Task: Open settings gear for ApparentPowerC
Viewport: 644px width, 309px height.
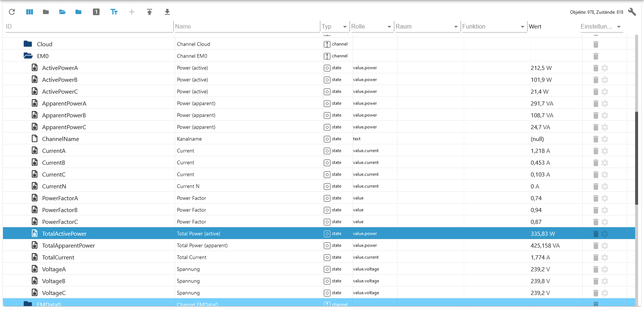Action: tap(605, 127)
